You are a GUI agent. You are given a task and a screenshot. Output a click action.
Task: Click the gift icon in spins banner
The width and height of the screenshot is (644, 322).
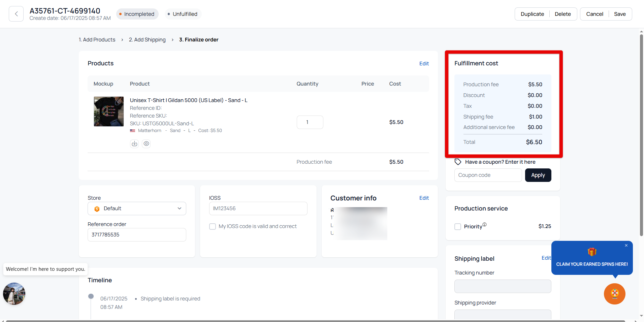coord(592,252)
